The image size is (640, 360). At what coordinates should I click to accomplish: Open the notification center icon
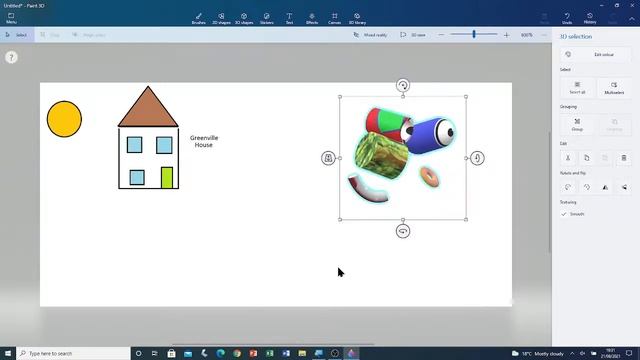629,353
